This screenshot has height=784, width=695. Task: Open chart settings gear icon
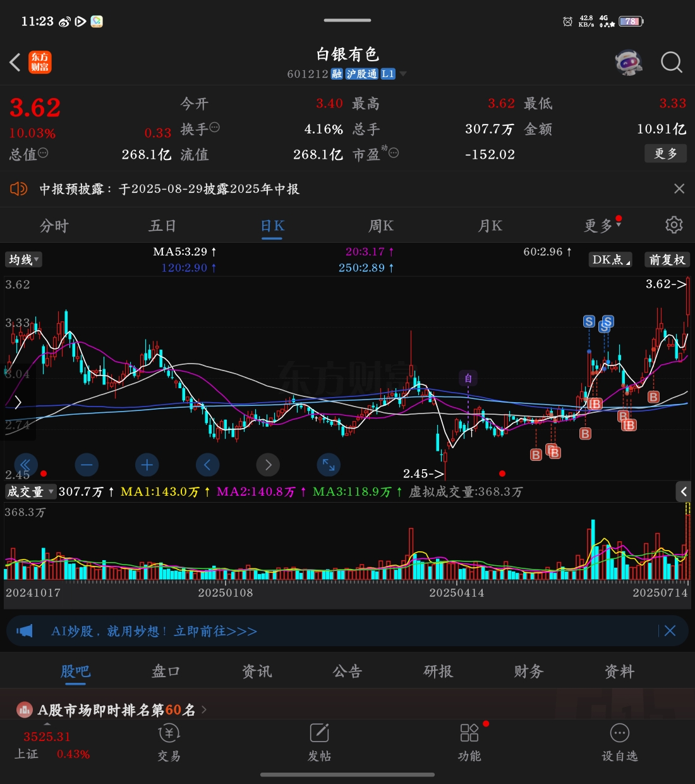point(674,225)
